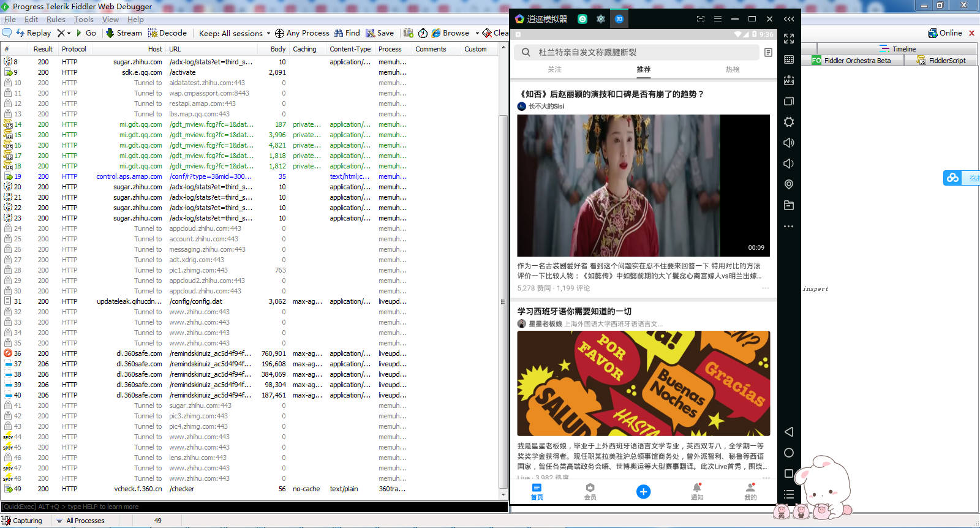
Task: Click the Go resume button
Action: [x=86, y=33]
